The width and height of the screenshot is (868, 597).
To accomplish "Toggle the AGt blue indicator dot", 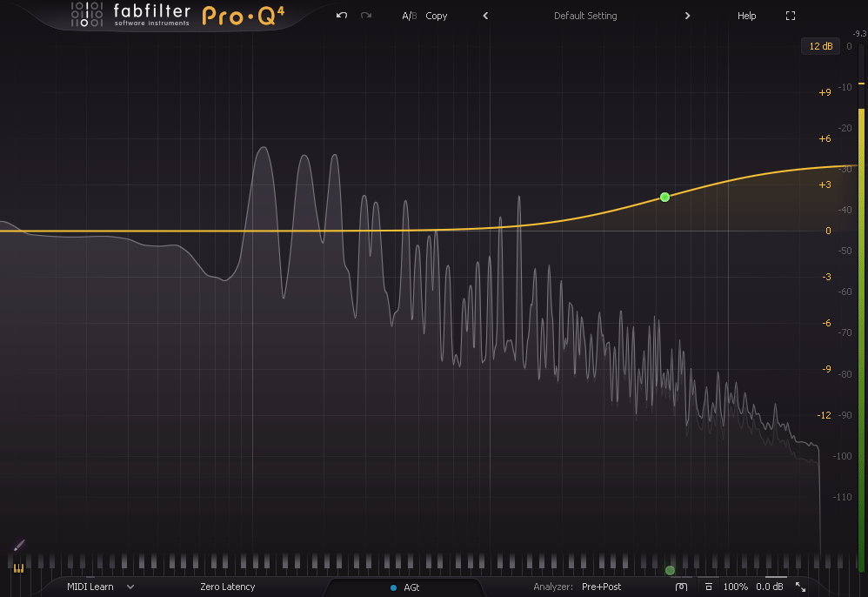I will click(394, 587).
